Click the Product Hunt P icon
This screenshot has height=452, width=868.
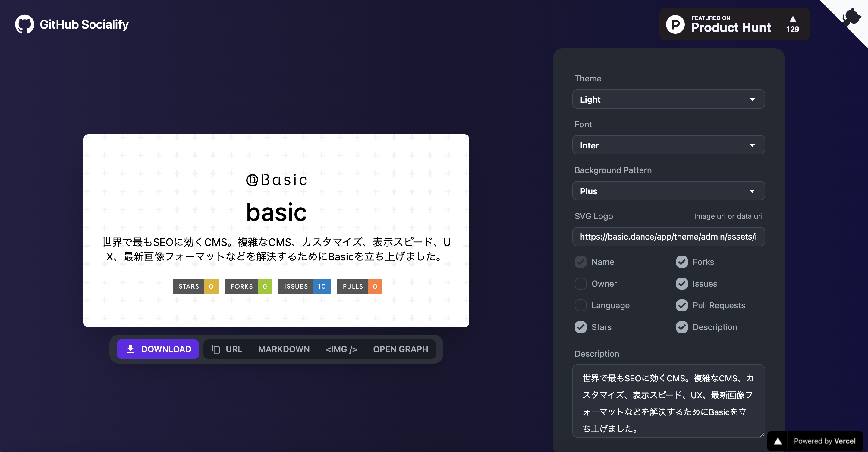pyautogui.click(x=675, y=24)
